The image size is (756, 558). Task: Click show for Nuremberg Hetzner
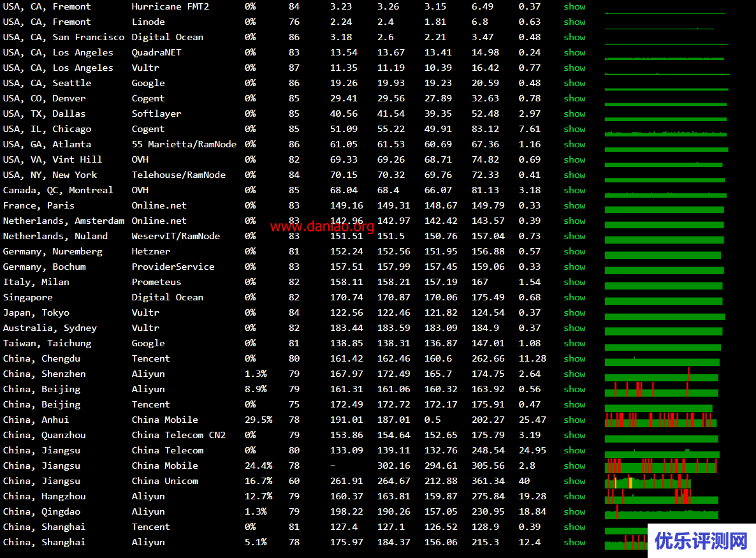574,252
